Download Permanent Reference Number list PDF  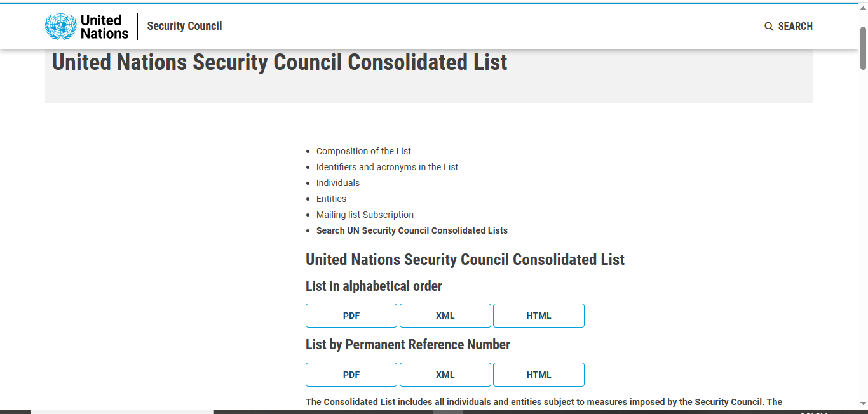(351, 375)
